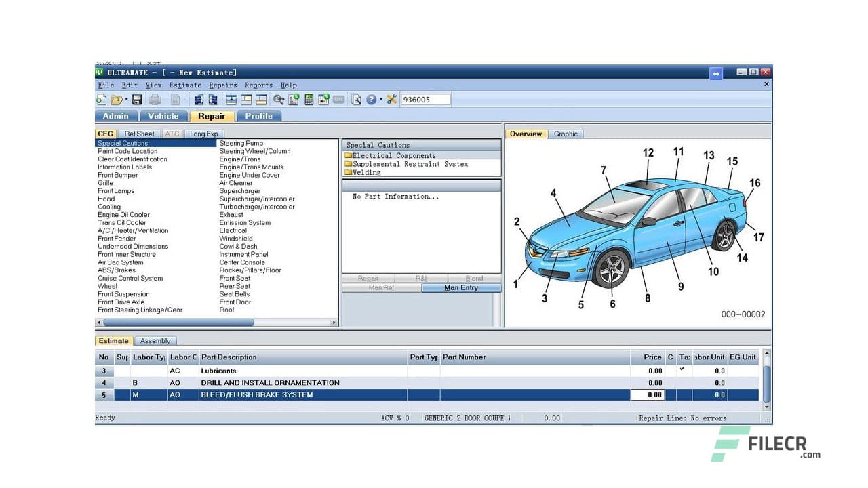Click the category list horizontal scrollbar thumb
868x488 pixels.
(178, 323)
